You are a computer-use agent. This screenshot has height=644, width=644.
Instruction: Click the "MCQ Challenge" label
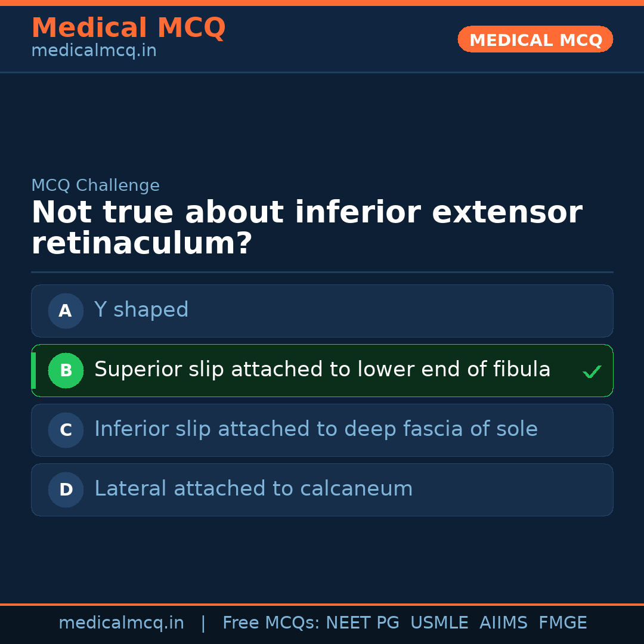pyautogui.click(x=95, y=185)
